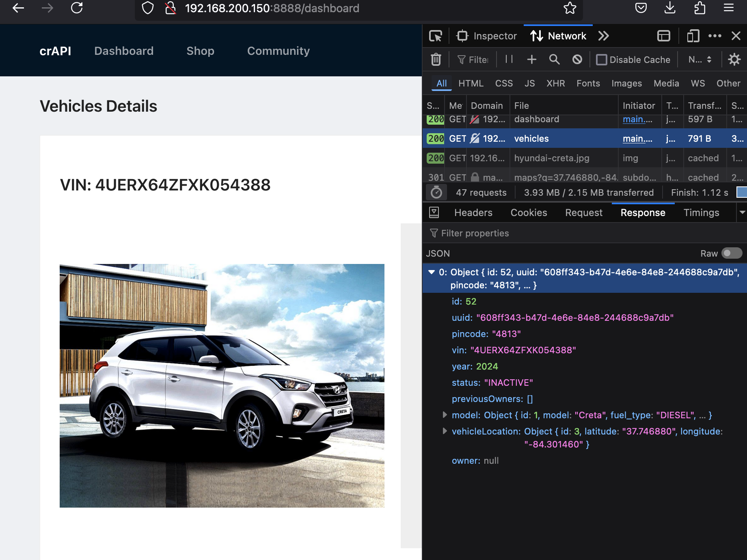747x560 pixels.
Task: Tick the Disable Cache checkbox
Action: 602,60
